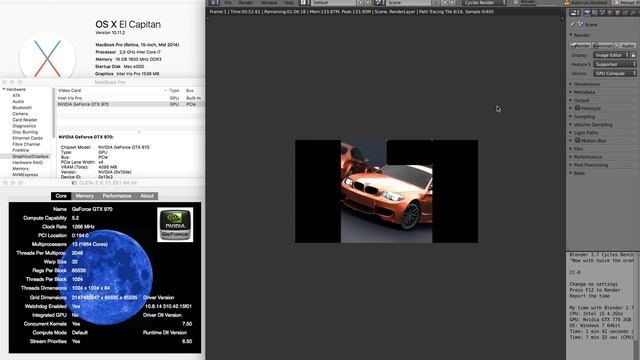Select Fibre Channel in the hardware list
The width and height of the screenshot is (640, 360).
(26, 144)
